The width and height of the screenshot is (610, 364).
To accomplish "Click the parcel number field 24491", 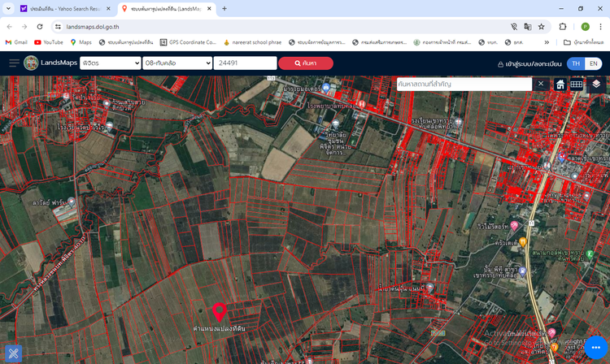I will pos(244,63).
